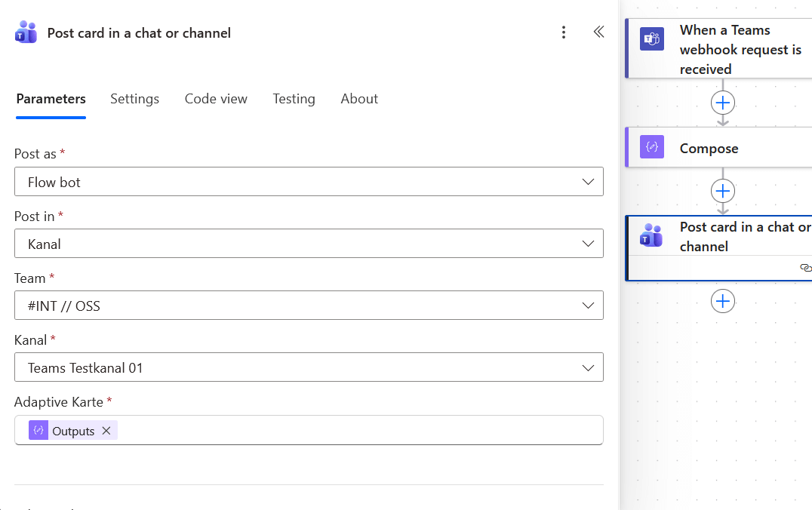Expand the Post as dropdown
Screen dimensions: 812x510
click(588, 182)
